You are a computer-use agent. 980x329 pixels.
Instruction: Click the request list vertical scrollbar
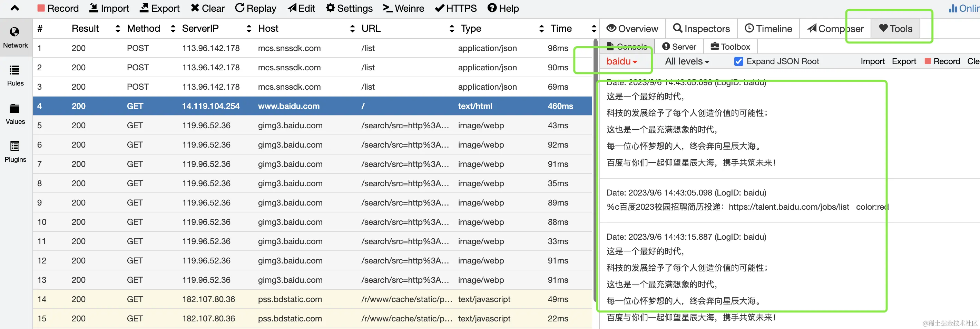point(595,169)
